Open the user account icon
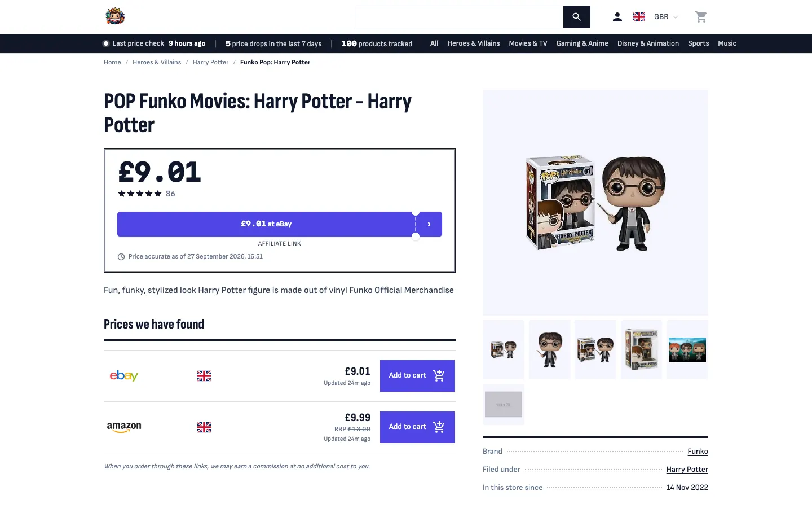Viewport: 812px width, 508px height. tap(617, 17)
